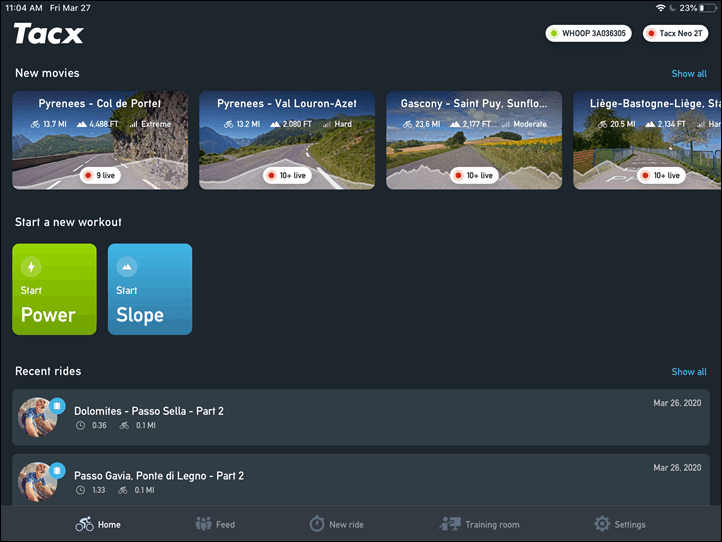Screen dimensions: 722x542
Task: Tap the 13.2 MI distance on Val Louron-Azet
Action: (248, 124)
